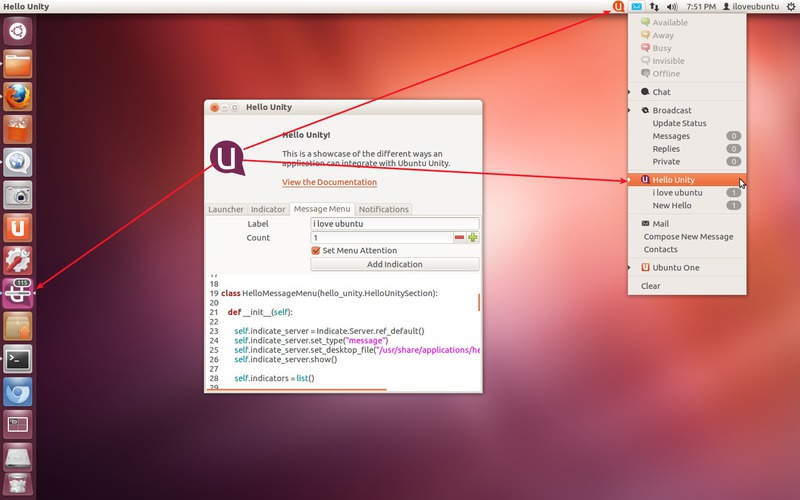Close the Hello Unity window
The image size is (800, 500).
tap(214, 107)
